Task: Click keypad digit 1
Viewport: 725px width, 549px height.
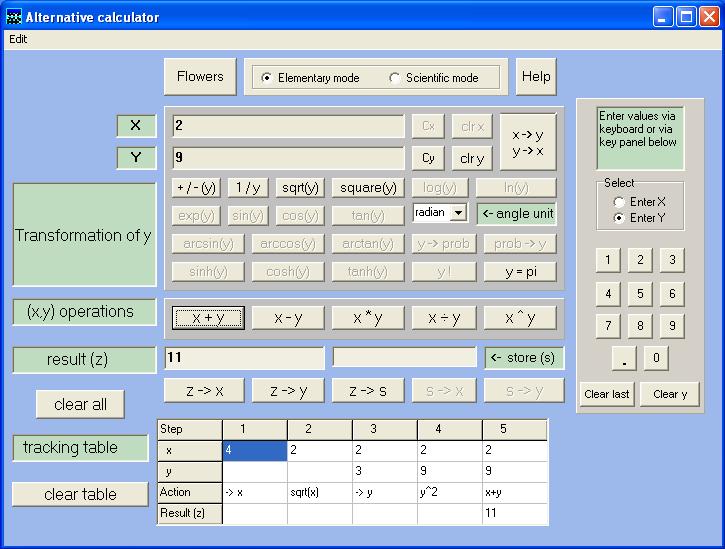Action: pos(608,260)
